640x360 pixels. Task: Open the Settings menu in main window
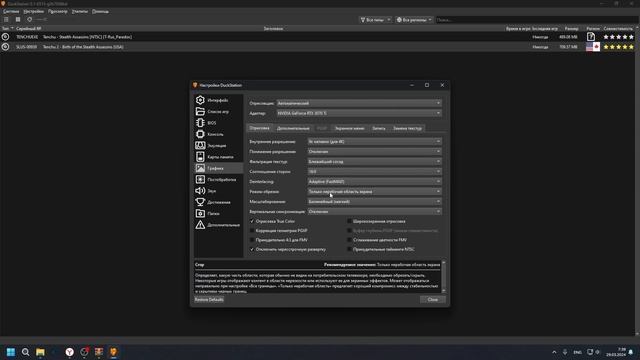[33, 11]
